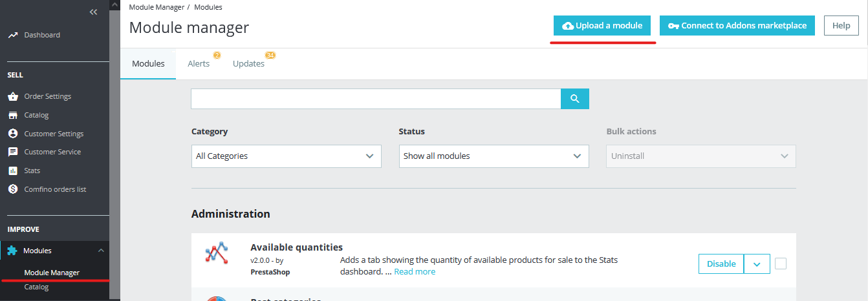The image size is (868, 301).
Task: Switch to the Alerts tab
Action: 199,63
